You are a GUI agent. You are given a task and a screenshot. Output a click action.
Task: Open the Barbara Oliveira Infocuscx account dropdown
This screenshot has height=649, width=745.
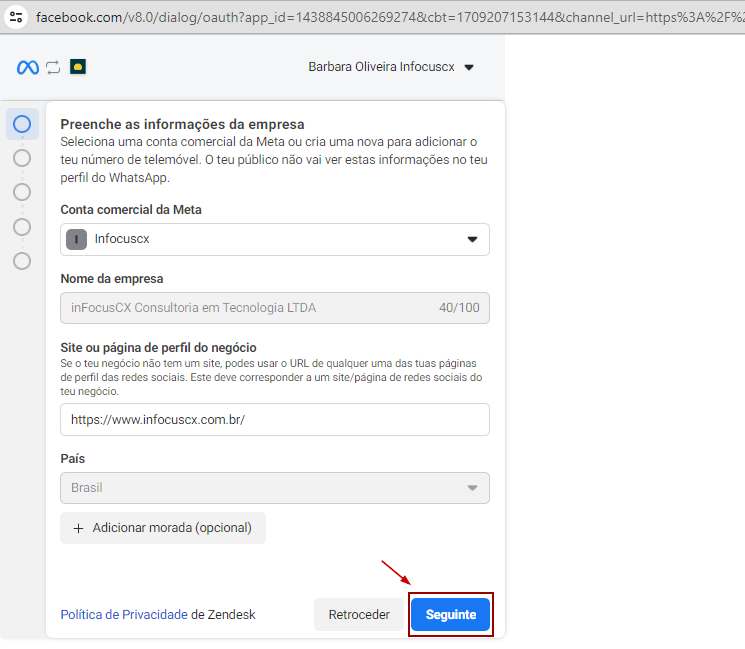pos(391,67)
